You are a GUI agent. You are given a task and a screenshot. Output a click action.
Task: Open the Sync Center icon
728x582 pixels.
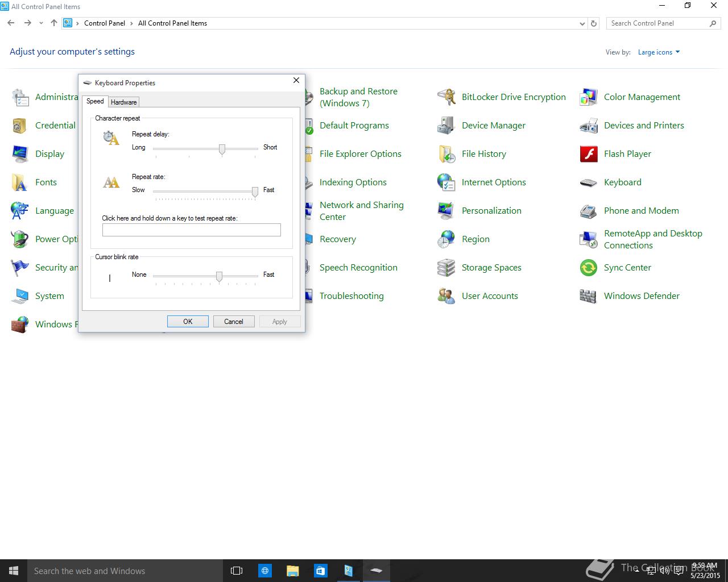pyautogui.click(x=588, y=268)
